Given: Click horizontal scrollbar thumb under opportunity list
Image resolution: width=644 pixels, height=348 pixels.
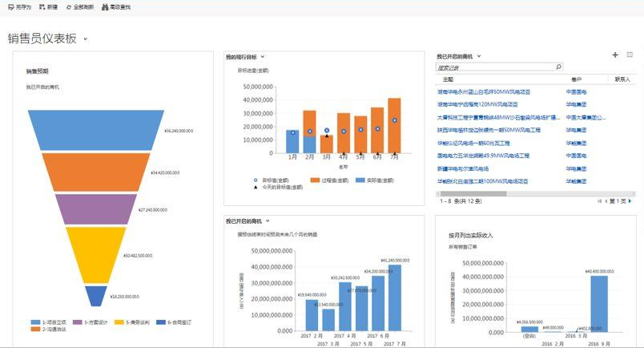Looking at the screenshot, I should [473, 194].
